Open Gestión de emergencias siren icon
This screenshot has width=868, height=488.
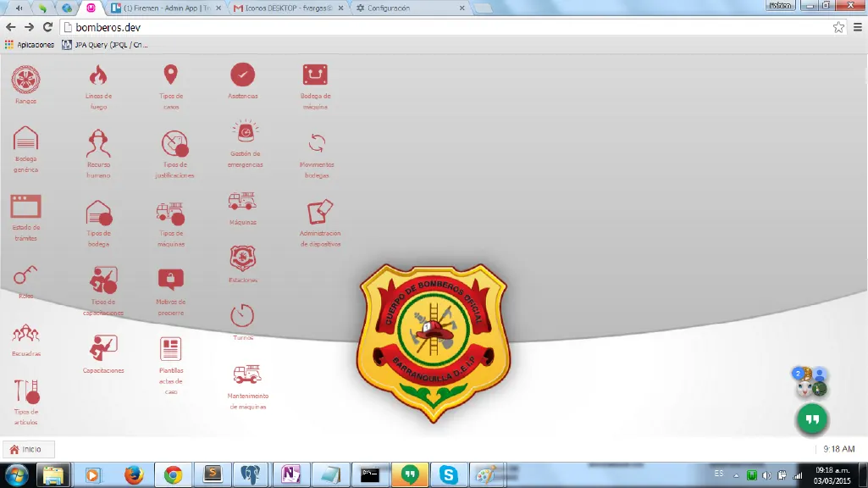[x=246, y=132]
